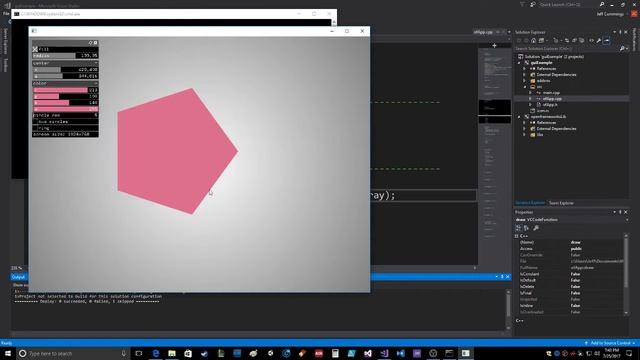Click the Show All Files icon in Solution Explorer
Viewport: 640px width, 360px height.
pyautogui.click(x=582, y=40)
